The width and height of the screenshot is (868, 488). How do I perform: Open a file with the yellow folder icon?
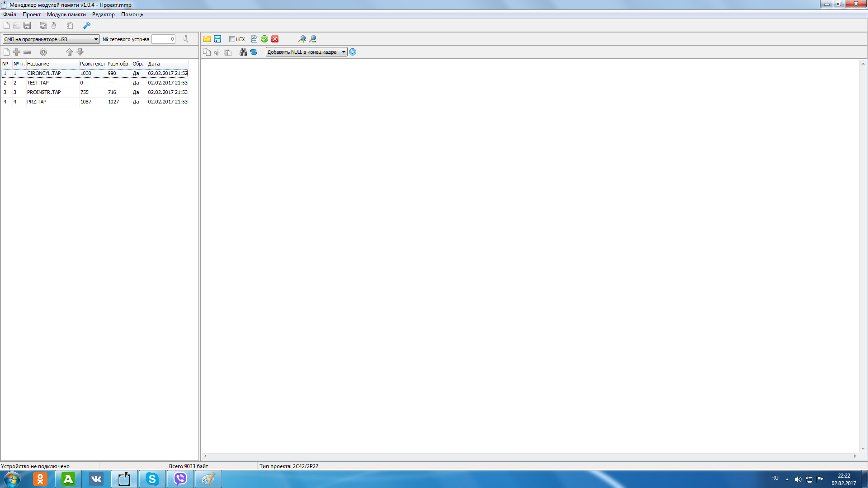point(207,39)
